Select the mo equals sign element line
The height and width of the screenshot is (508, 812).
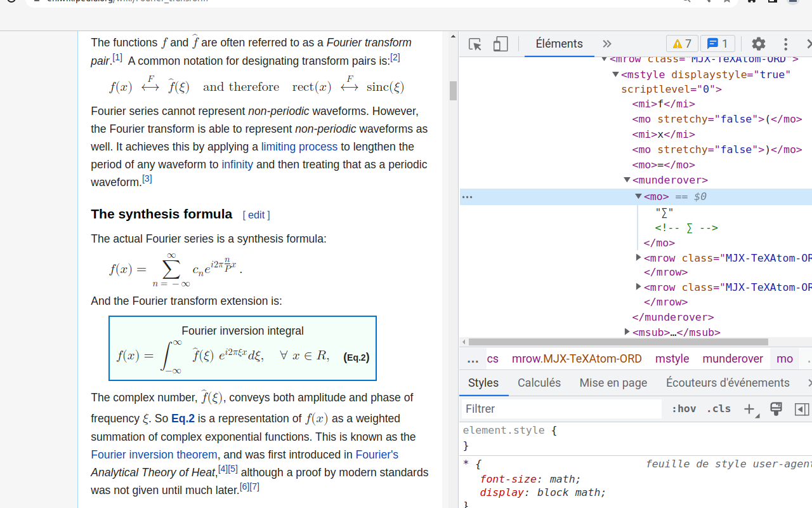[664, 164]
